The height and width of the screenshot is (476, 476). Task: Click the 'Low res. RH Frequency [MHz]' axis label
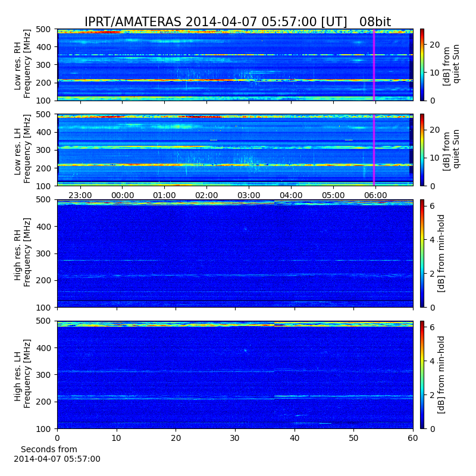click(x=23, y=64)
